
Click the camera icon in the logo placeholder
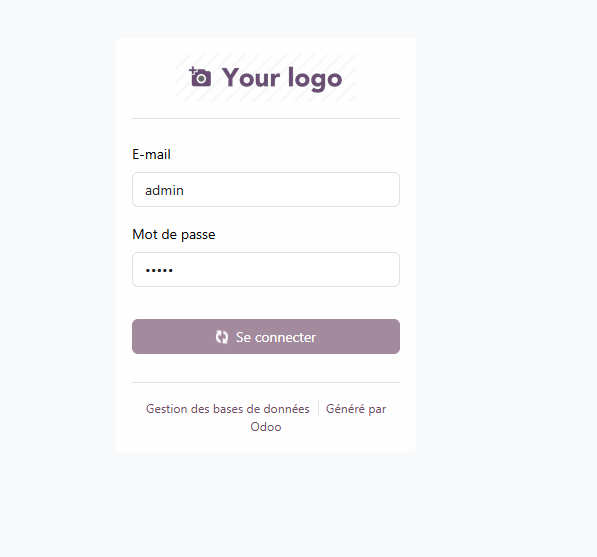pyautogui.click(x=200, y=77)
